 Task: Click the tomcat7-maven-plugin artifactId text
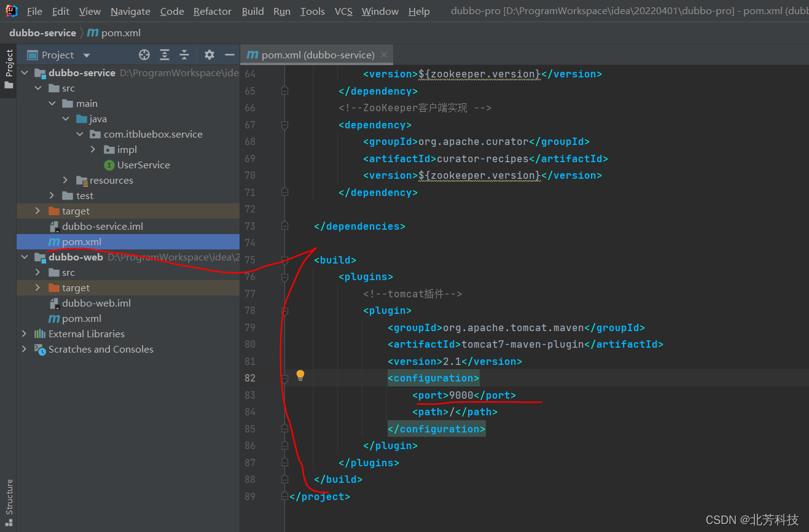pyautogui.click(x=523, y=345)
